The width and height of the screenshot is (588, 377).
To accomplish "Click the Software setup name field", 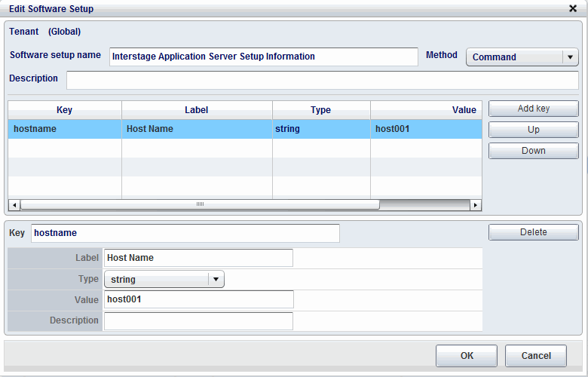I will click(x=264, y=57).
